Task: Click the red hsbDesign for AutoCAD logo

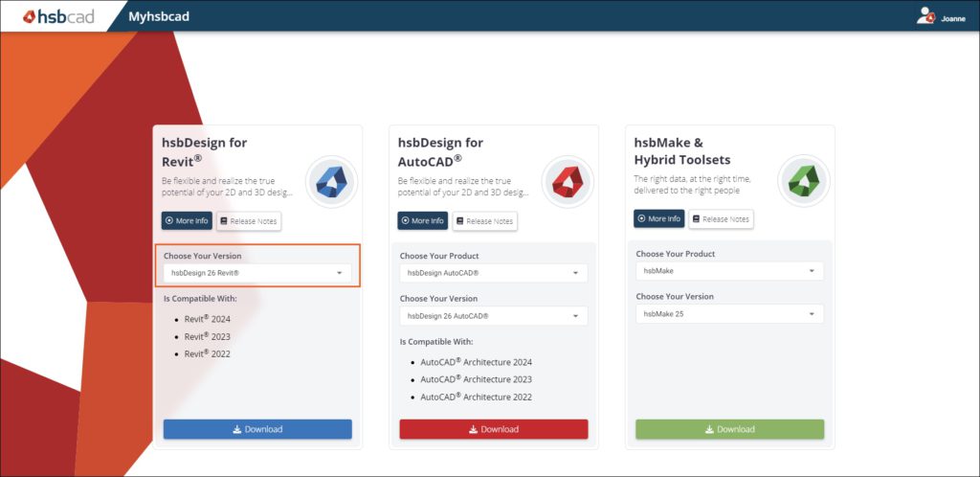Action: tap(568, 182)
